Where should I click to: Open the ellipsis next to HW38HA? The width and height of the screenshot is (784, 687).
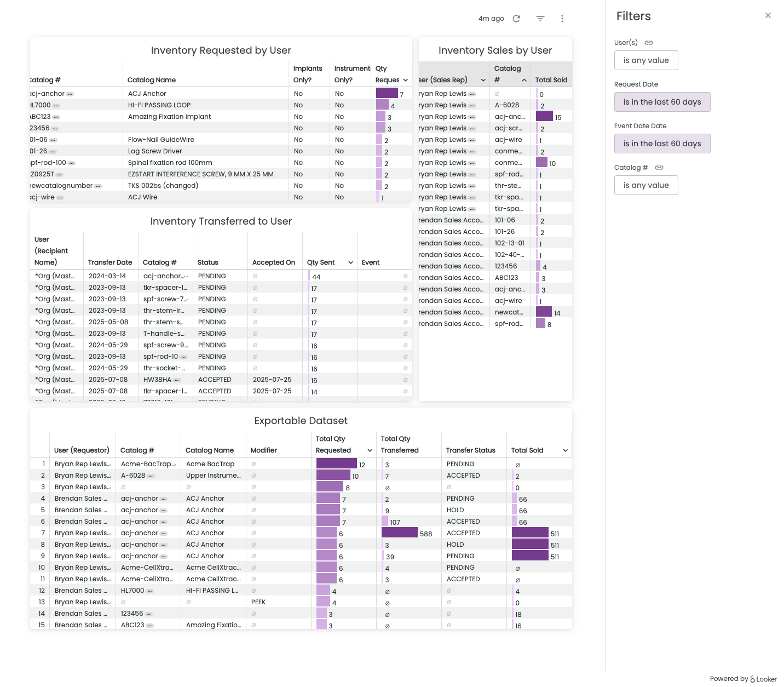point(177,380)
